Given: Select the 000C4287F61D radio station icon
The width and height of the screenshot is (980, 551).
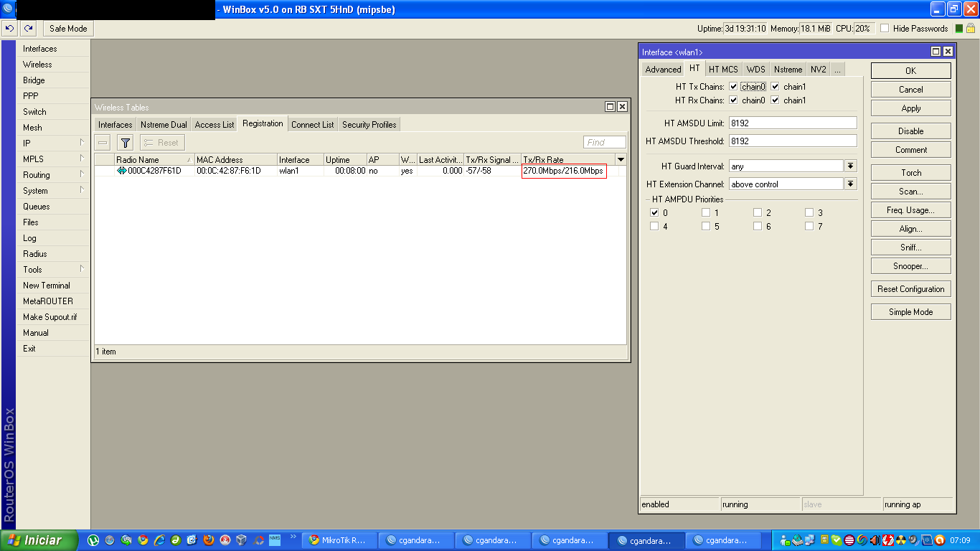Looking at the screenshot, I should [121, 171].
